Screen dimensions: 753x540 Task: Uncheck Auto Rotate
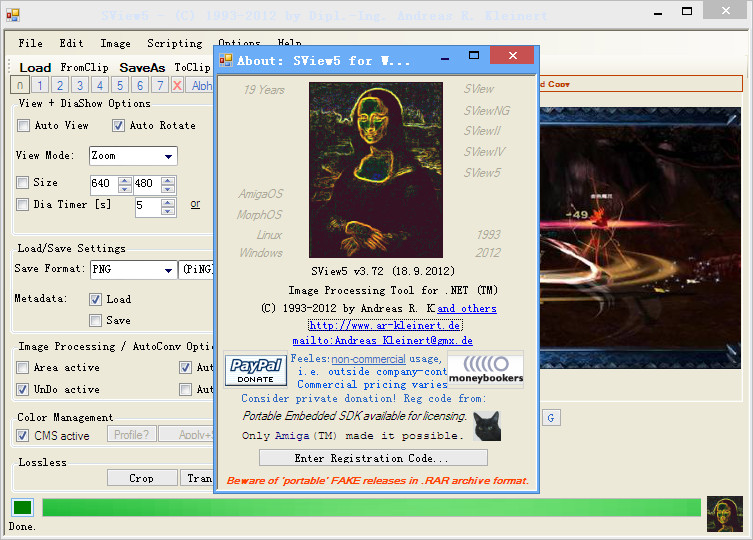coord(118,126)
